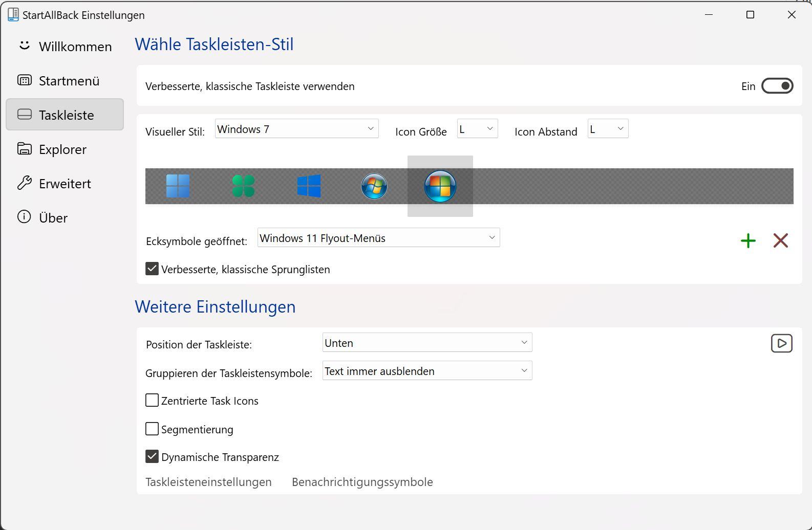Open the Ecksymbole geöffnet dropdown
The height and width of the screenshot is (530, 812).
378,238
